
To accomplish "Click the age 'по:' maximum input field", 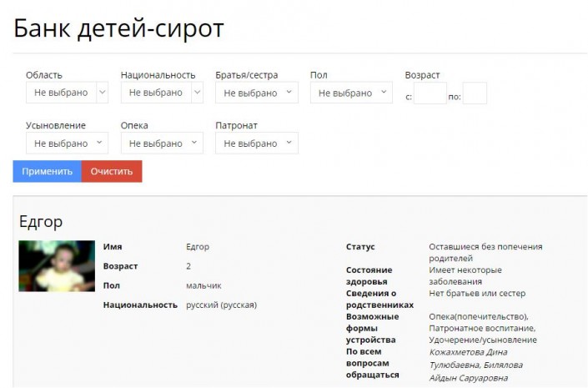I will click(475, 93).
